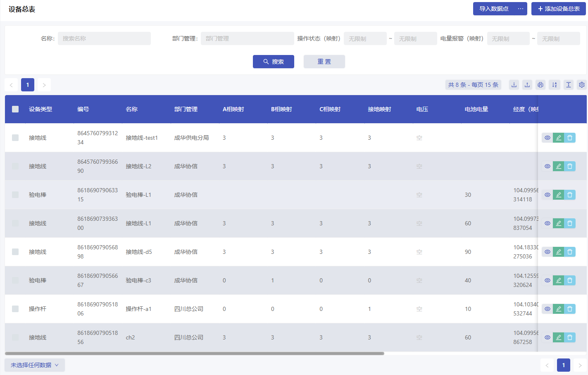This screenshot has width=588, height=375.
Task: View details of 接地线-L2 with eye icon
Action: [547, 166]
